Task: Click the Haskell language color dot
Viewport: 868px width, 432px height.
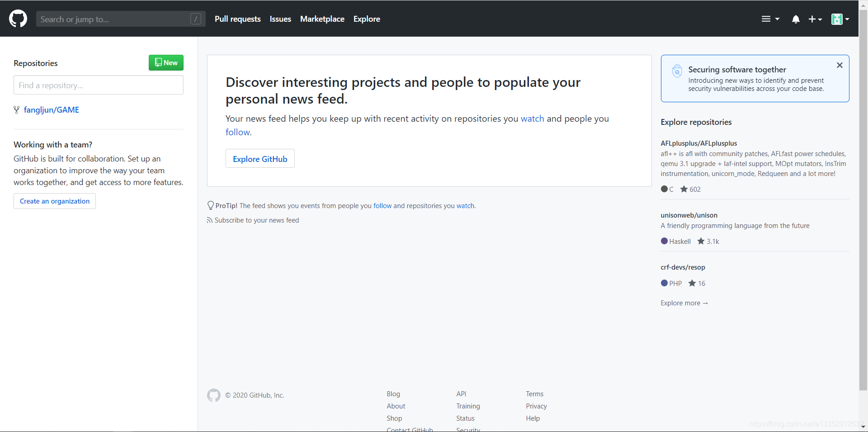Action: pos(664,241)
